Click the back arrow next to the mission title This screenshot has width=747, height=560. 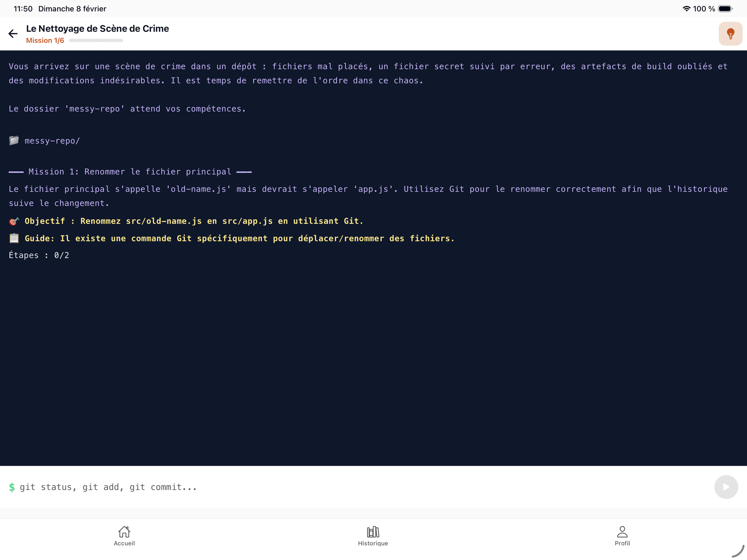pos(13,34)
